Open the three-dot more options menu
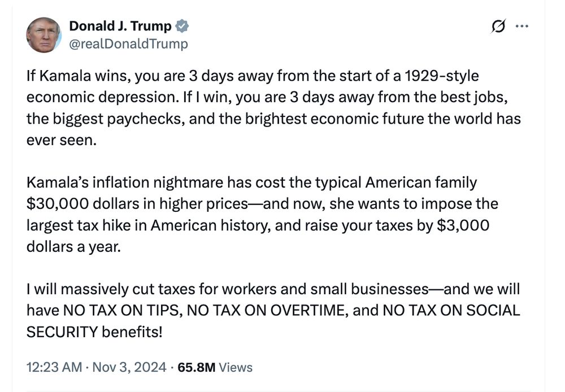The image size is (565, 392). click(x=521, y=26)
